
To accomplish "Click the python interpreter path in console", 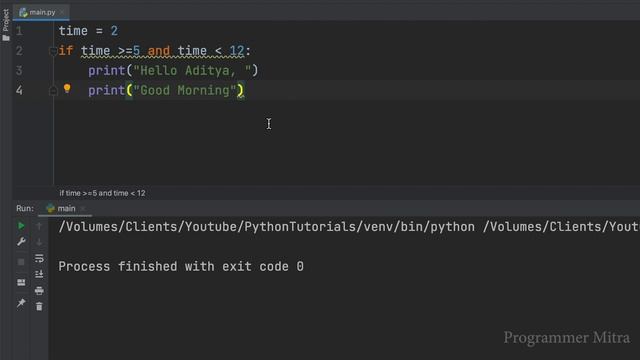I will click(x=267, y=227).
